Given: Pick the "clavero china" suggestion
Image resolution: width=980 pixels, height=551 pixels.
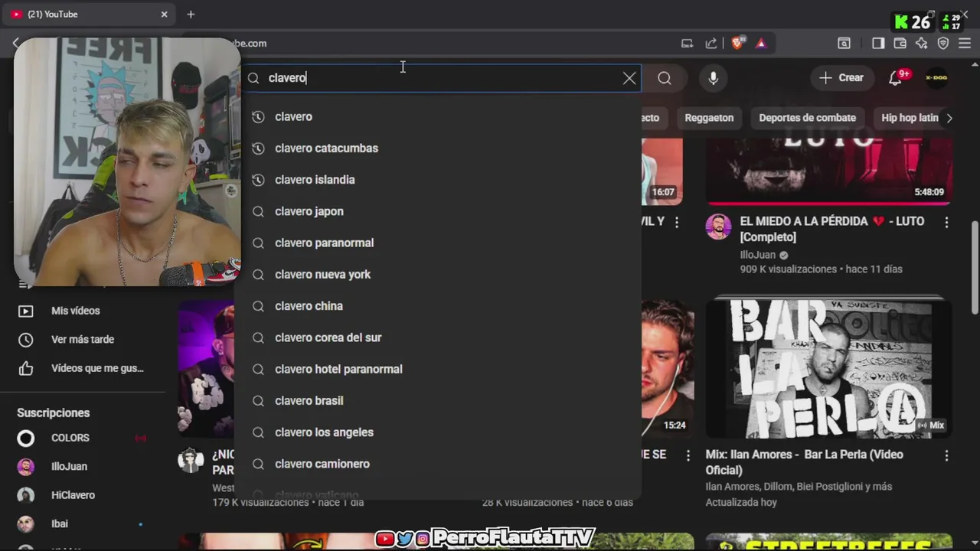Looking at the screenshot, I should point(437,306).
